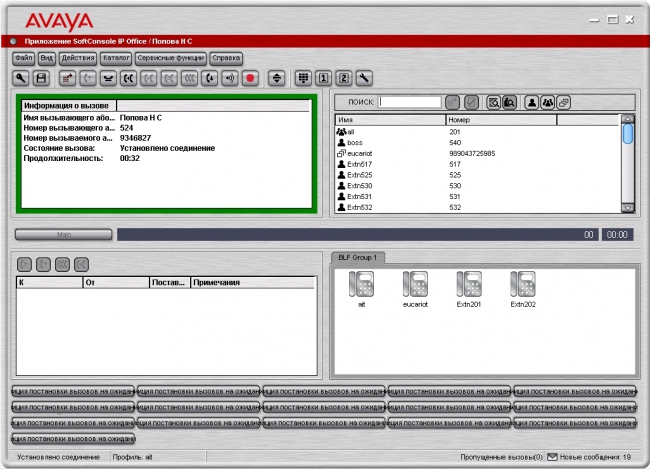
Task: Click the ПОИСК search input field
Action: 410,102
